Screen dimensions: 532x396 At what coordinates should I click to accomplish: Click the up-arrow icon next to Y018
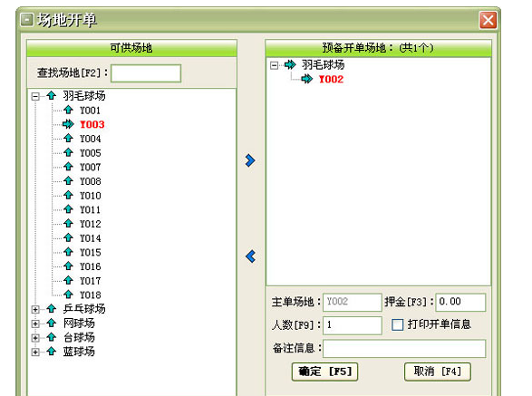tap(68, 295)
